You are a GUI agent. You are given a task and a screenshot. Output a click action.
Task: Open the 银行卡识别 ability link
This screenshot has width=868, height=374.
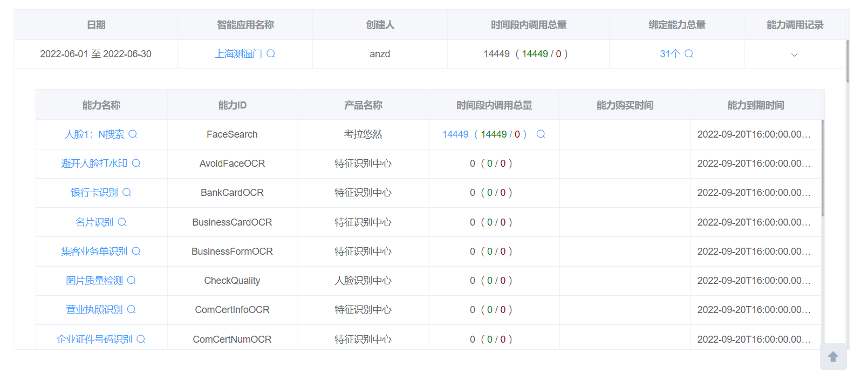94,193
